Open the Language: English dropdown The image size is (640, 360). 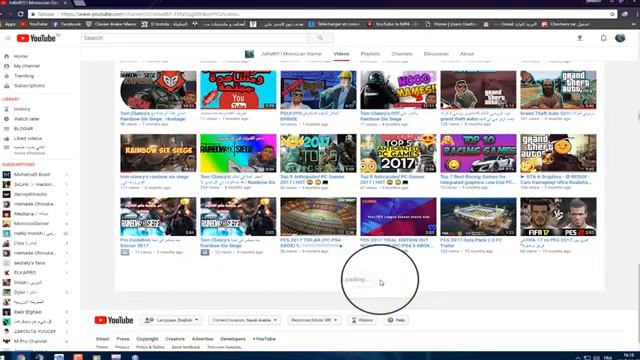point(171,320)
